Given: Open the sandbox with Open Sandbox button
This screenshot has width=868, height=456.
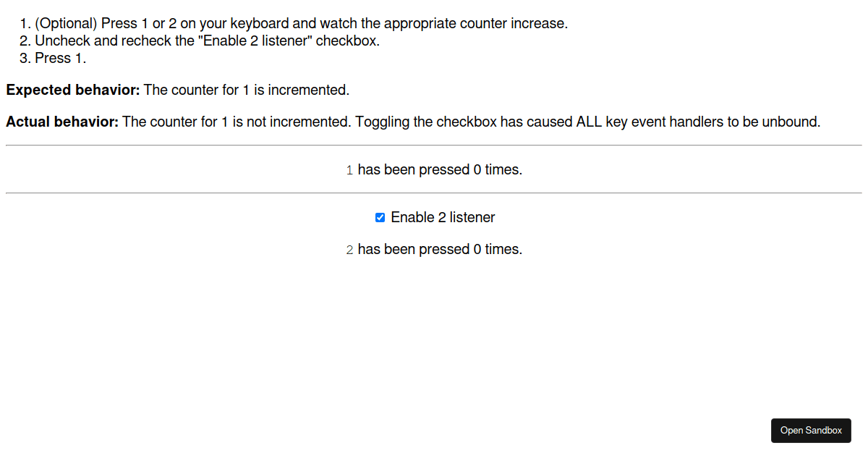Looking at the screenshot, I should [x=811, y=431].
